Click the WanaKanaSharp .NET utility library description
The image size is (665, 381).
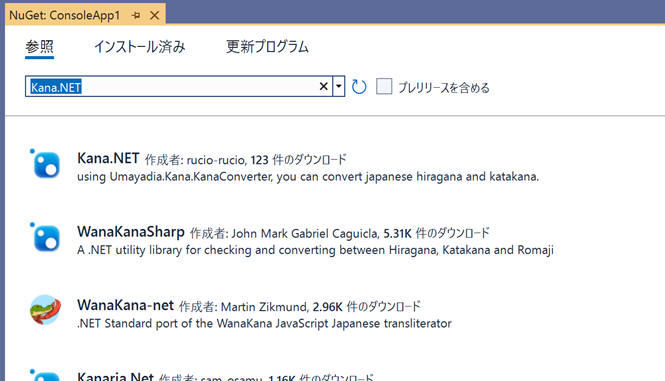(315, 250)
